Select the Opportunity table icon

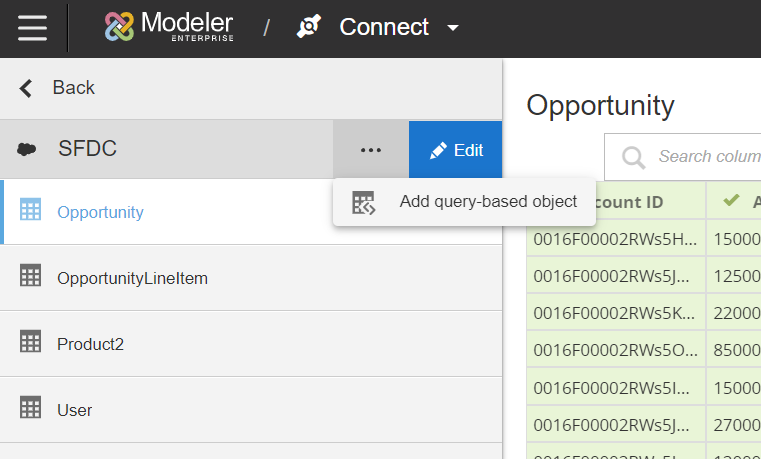click(31, 210)
